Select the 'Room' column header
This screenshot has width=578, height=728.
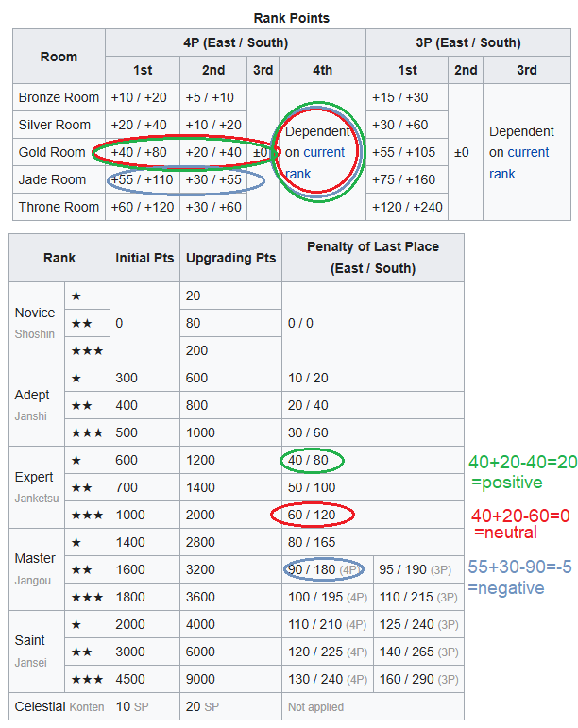pos(59,57)
